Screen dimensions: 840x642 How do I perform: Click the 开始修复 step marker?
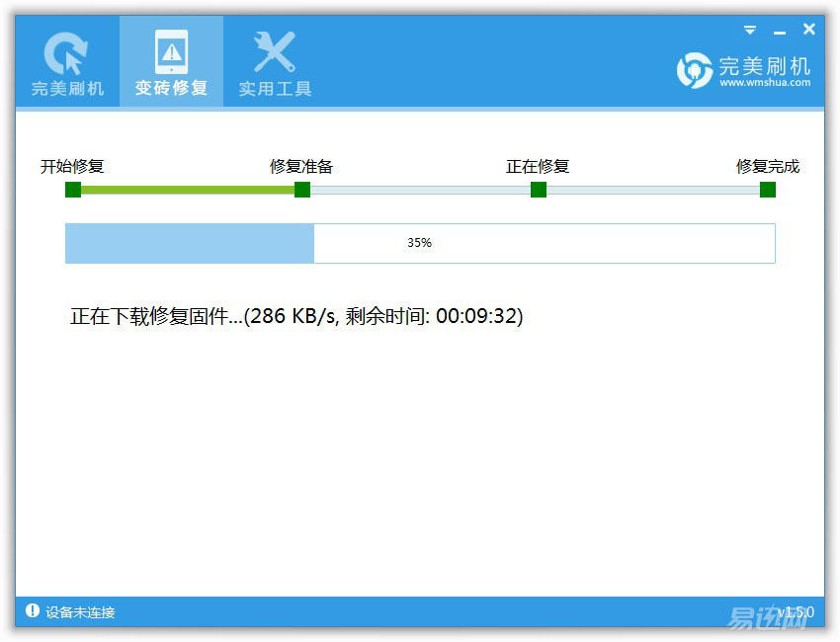point(73,190)
